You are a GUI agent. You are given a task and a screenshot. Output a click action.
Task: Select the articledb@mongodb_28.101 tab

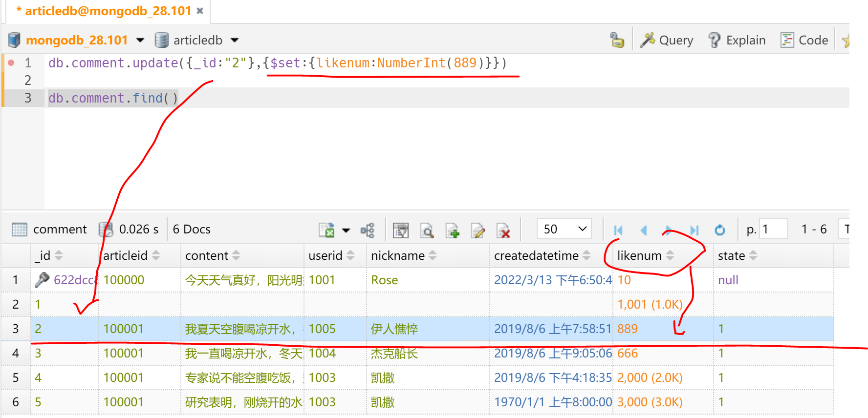click(x=108, y=11)
